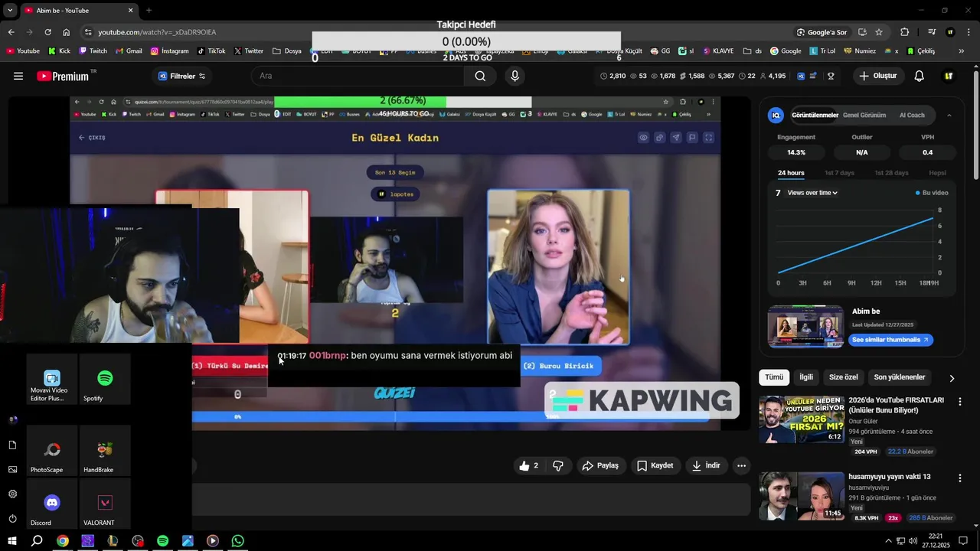Expand the bookmarks overflow chevron
The width and height of the screenshot is (980, 551).
tap(962, 51)
